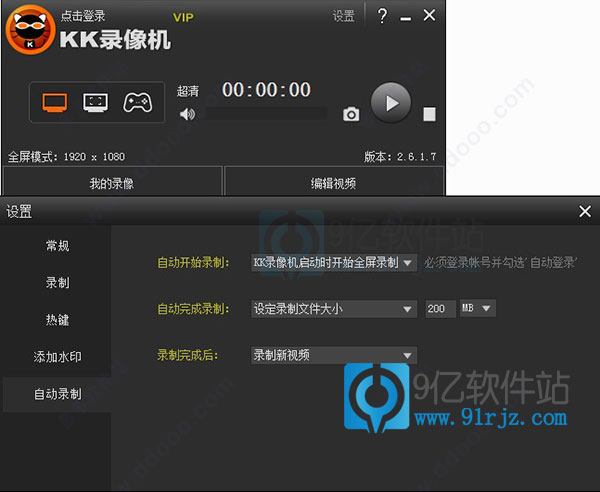Viewport: 600px width, 492px height.
Task: Open the VIP link
Action: click(183, 18)
